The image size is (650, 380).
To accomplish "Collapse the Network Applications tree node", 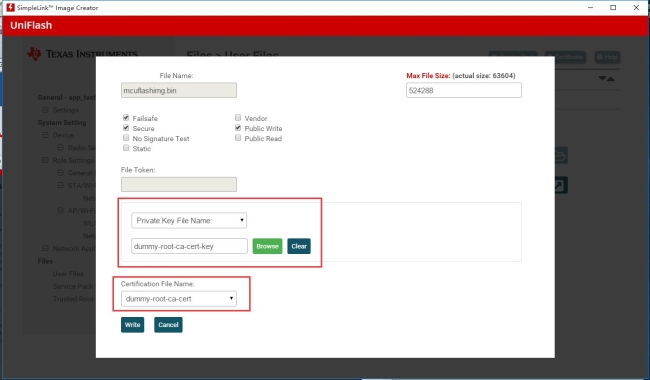I will [x=45, y=248].
